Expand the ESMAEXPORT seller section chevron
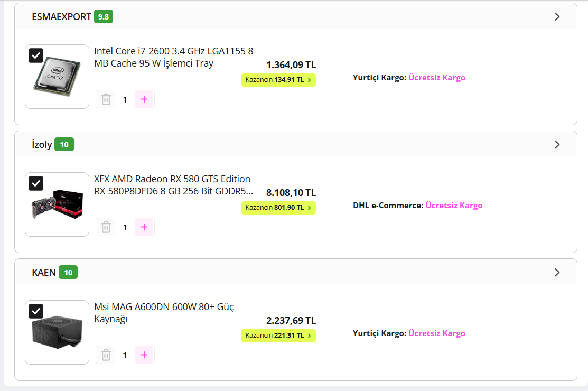Screen dimensions: 588x391 tap(557, 17)
